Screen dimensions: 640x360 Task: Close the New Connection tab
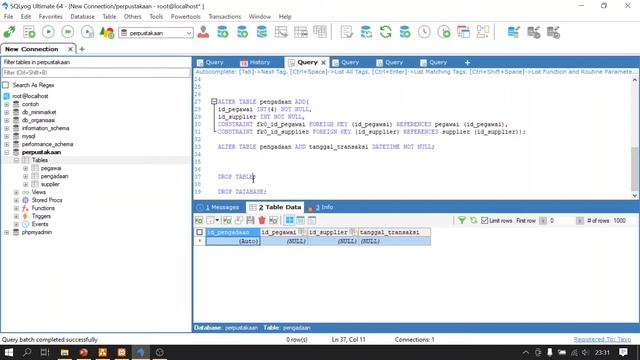pyautogui.click(x=70, y=49)
